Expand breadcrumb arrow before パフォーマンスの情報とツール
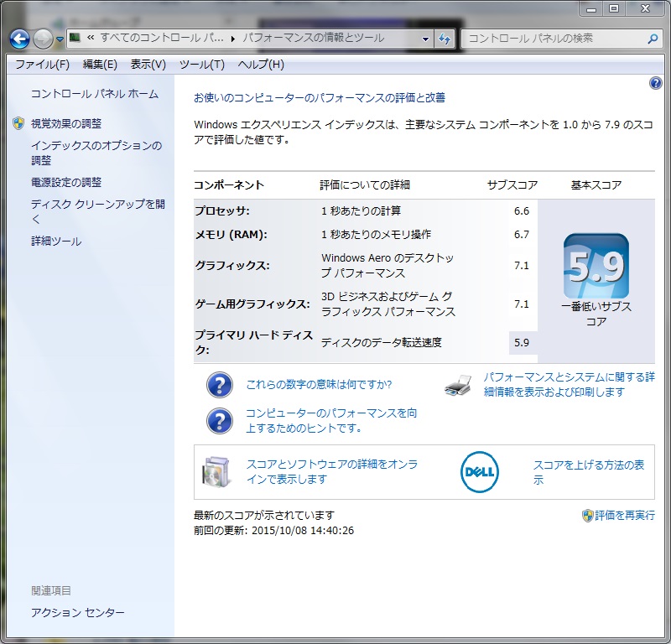 tap(233, 39)
